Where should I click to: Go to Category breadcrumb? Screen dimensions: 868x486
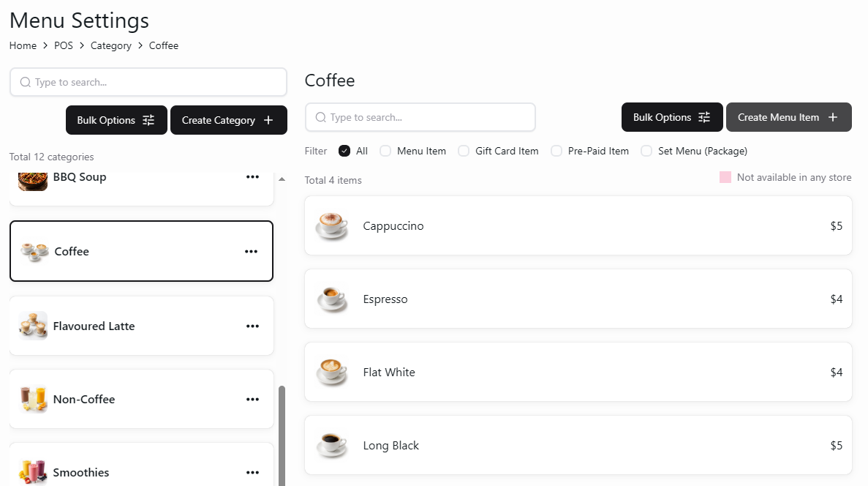(110, 45)
